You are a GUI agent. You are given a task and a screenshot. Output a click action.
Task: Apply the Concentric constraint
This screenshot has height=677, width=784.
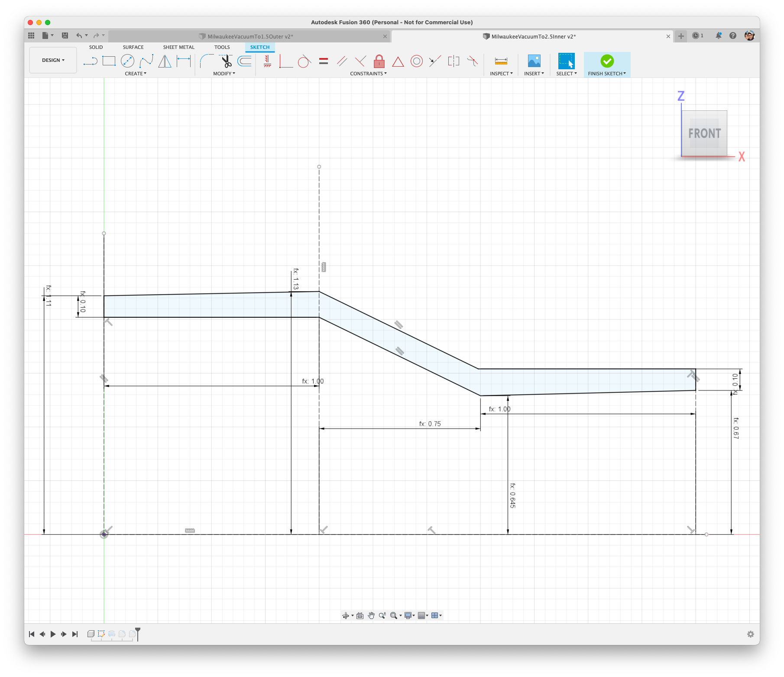417,61
